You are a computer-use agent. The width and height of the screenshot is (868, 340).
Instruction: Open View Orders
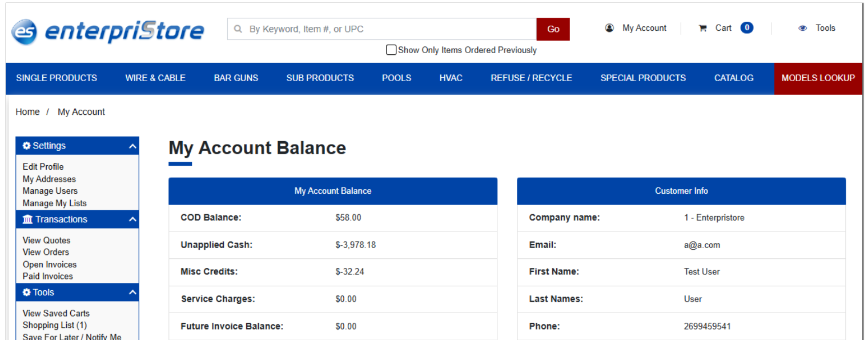(x=46, y=252)
